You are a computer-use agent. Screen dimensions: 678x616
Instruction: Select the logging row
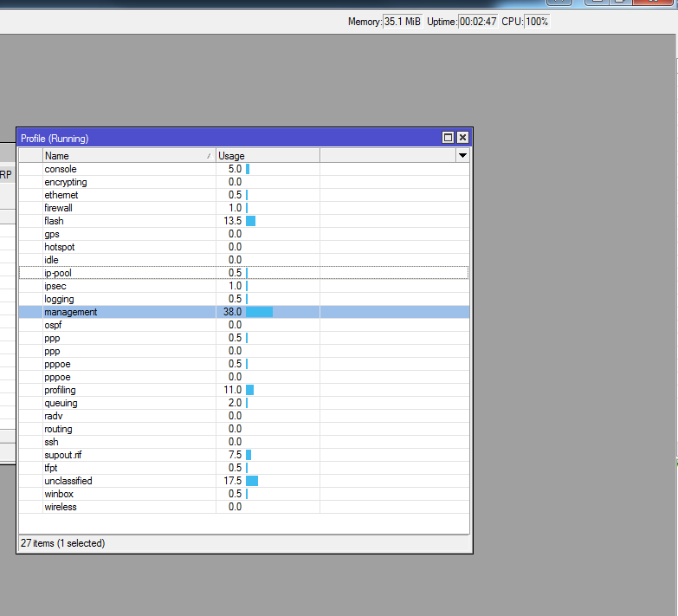(244, 299)
